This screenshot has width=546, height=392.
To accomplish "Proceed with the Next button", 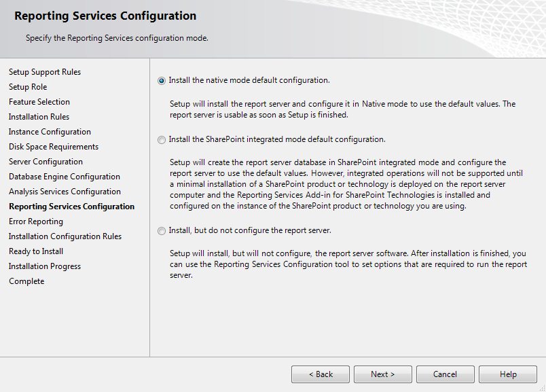I will (x=383, y=374).
